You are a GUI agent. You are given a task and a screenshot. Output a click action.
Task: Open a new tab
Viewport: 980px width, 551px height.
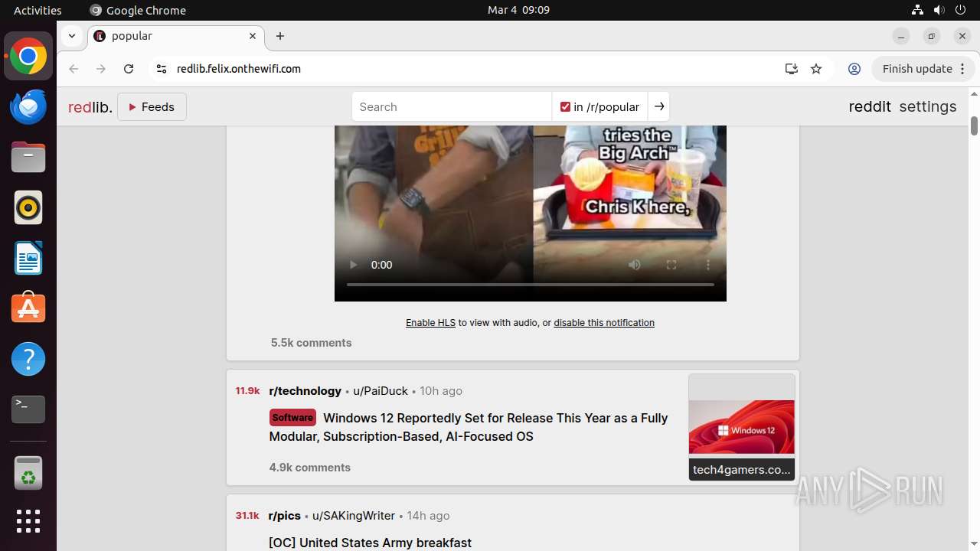click(280, 36)
